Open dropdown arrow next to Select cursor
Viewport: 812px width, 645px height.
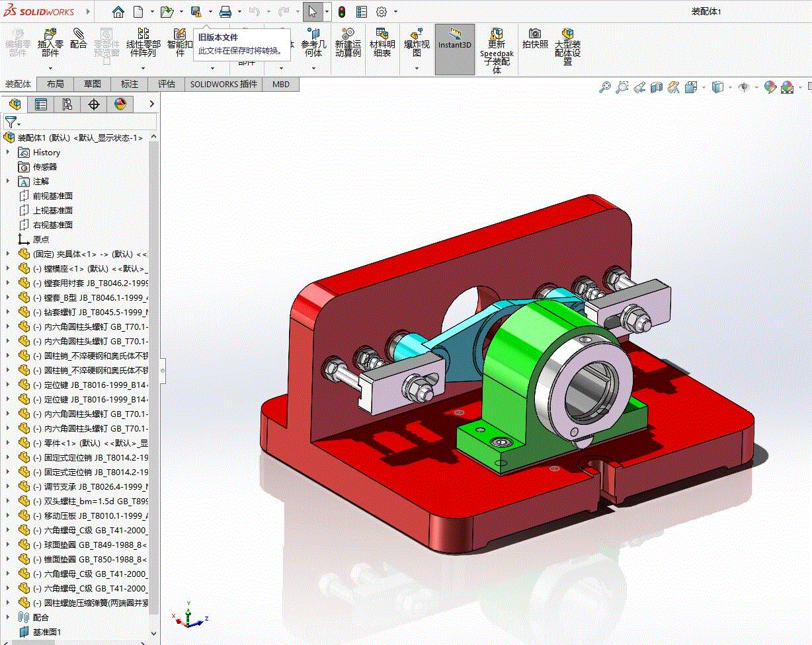tap(327, 12)
